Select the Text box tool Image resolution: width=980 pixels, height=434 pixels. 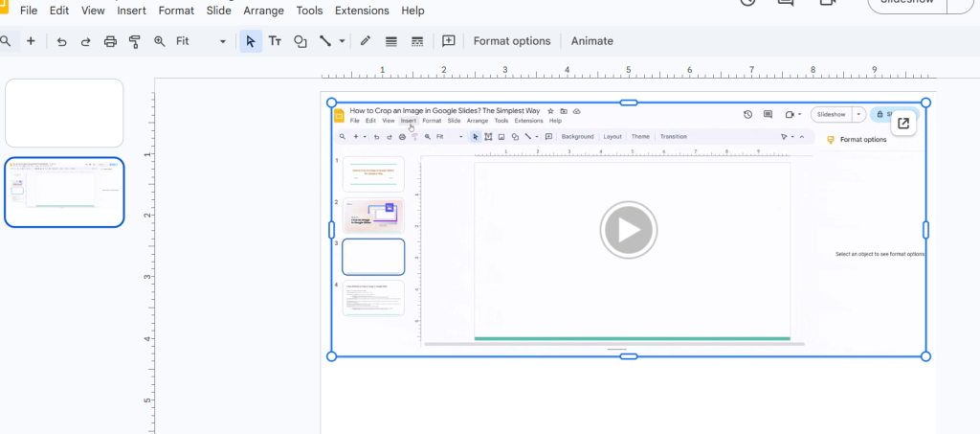(x=275, y=41)
